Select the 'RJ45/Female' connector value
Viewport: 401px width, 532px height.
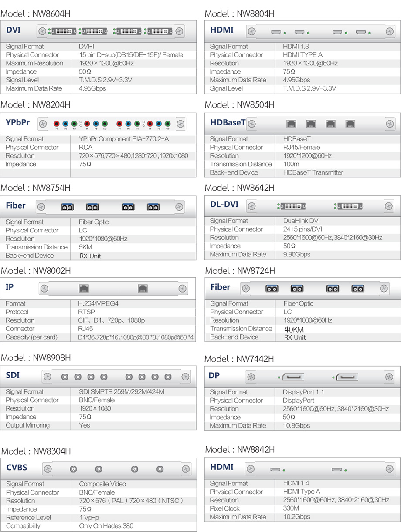click(x=302, y=147)
